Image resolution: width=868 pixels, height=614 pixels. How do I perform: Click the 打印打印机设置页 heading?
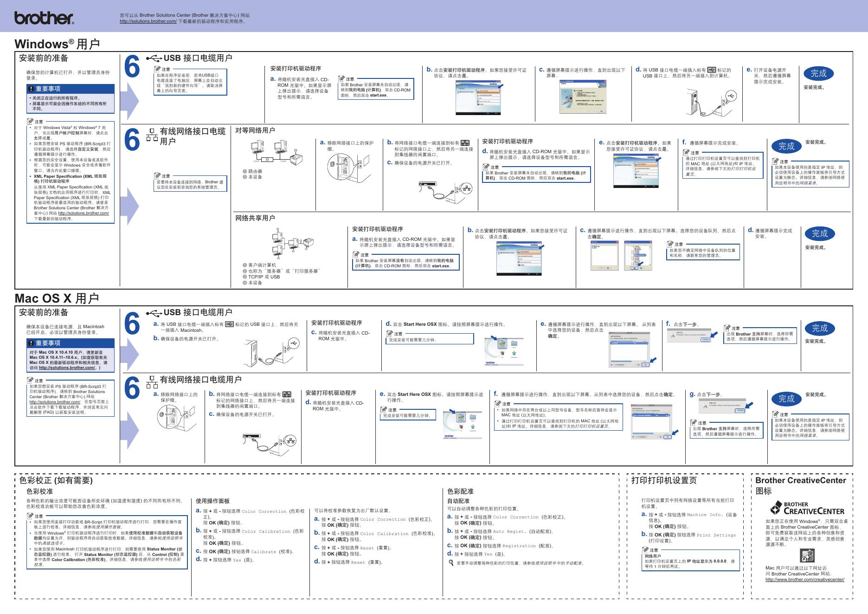pyautogui.click(x=664, y=480)
